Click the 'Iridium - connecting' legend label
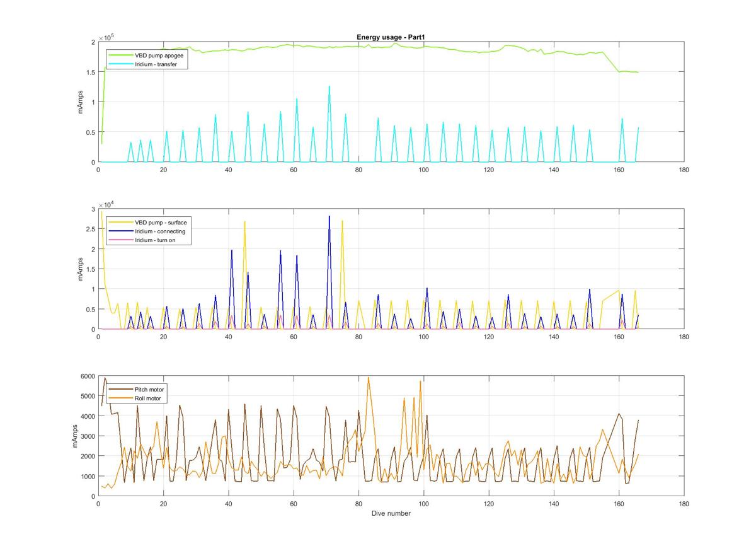This screenshot has height=558, width=756. pos(160,231)
